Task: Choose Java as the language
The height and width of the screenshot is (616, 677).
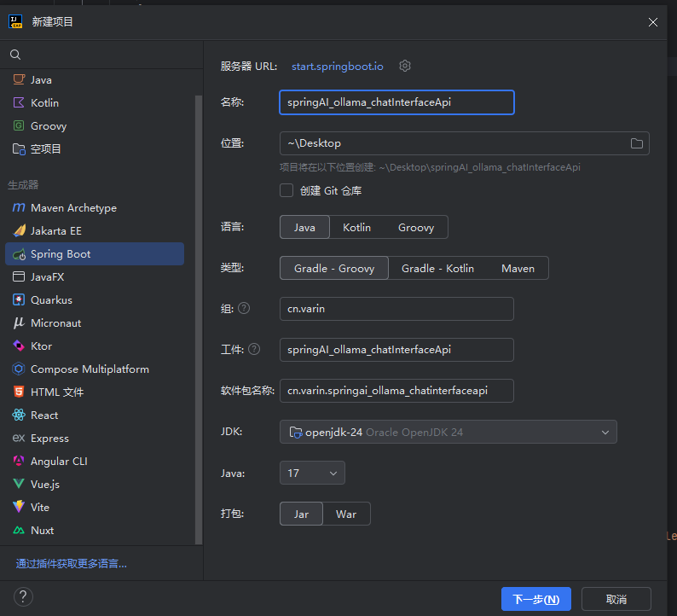Action: pos(304,227)
